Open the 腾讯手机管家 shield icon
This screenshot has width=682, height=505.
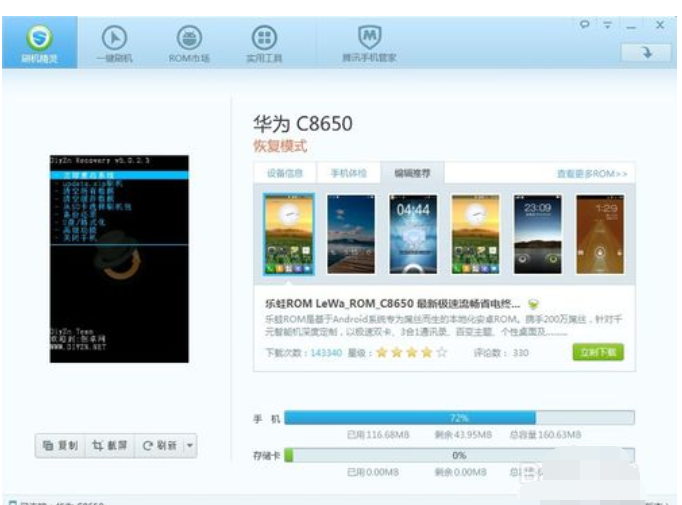point(369,43)
